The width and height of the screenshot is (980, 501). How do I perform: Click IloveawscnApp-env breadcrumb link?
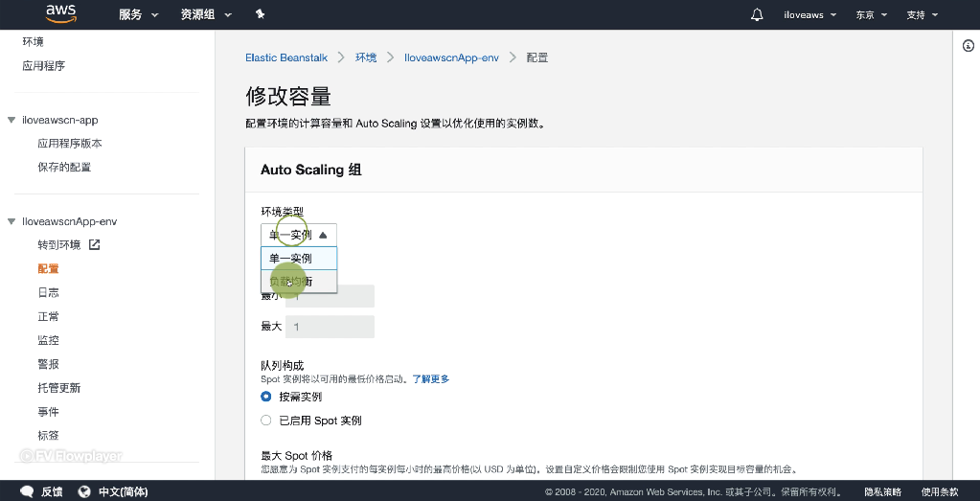click(451, 57)
